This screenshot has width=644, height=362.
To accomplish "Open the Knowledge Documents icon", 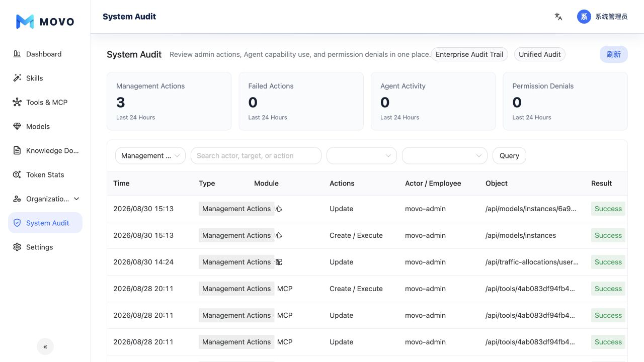I will (17, 150).
